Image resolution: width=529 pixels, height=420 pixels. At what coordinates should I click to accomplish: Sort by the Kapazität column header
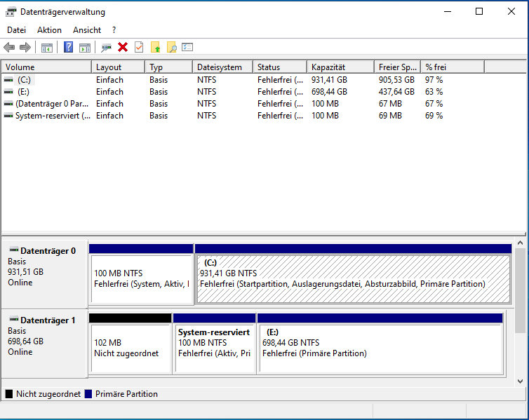pos(341,67)
